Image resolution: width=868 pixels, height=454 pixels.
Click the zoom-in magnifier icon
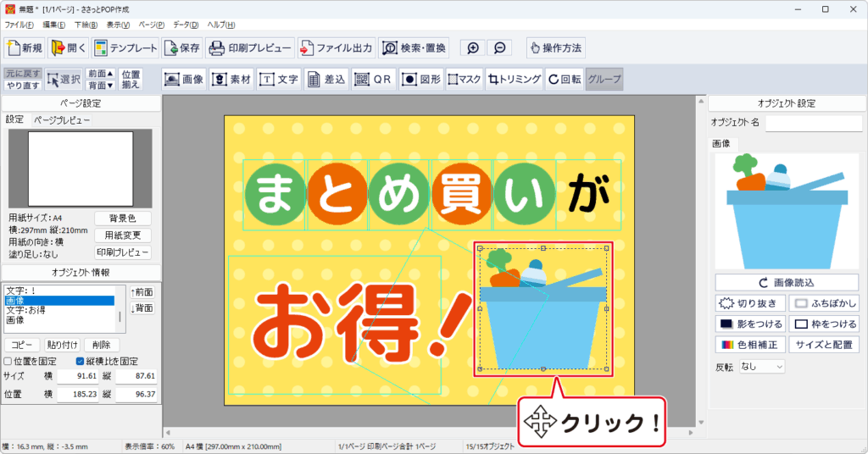[x=473, y=48]
